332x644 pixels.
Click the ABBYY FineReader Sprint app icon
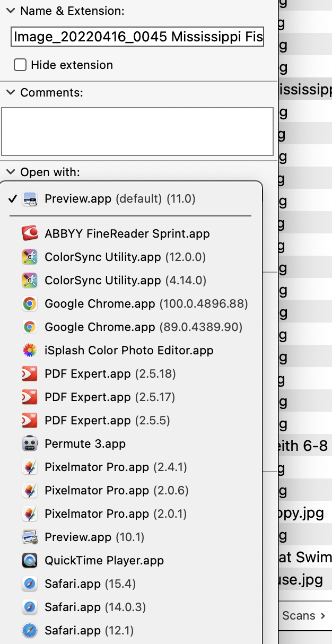tap(30, 233)
